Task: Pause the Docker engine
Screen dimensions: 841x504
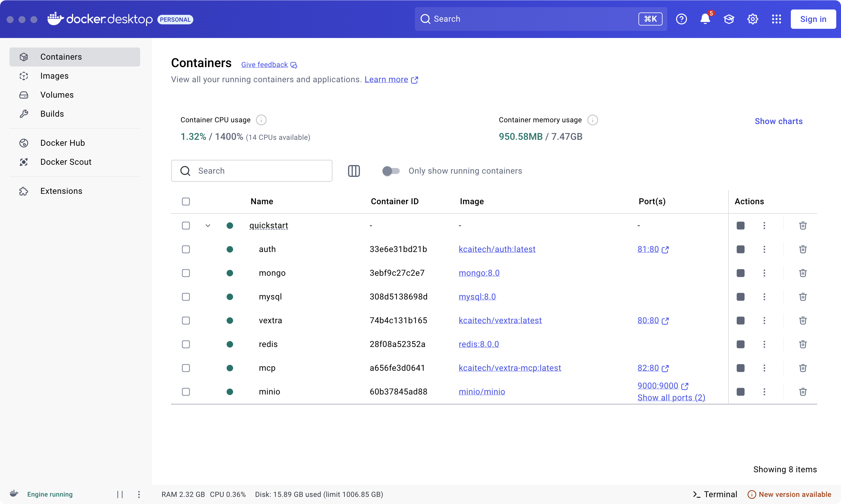Action: click(x=120, y=495)
